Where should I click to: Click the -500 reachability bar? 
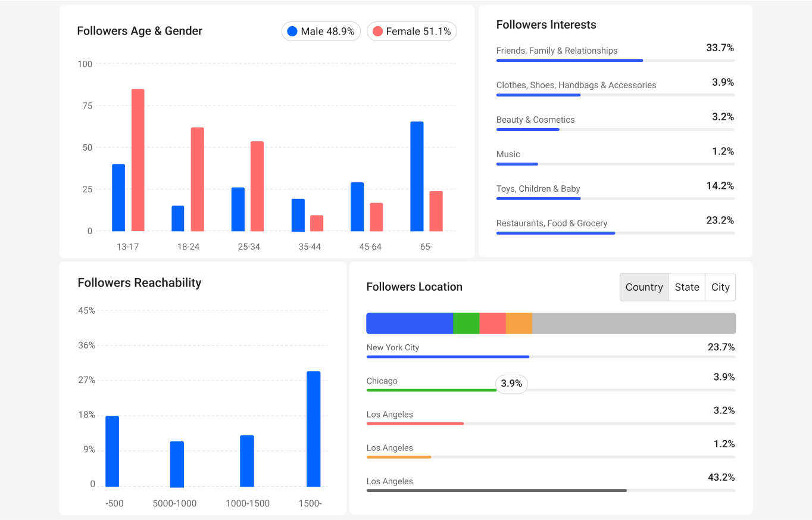[x=113, y=452]
